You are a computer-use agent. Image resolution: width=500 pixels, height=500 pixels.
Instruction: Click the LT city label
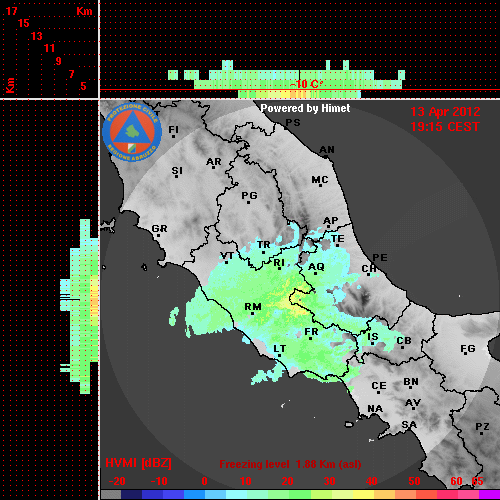point(279,349)
